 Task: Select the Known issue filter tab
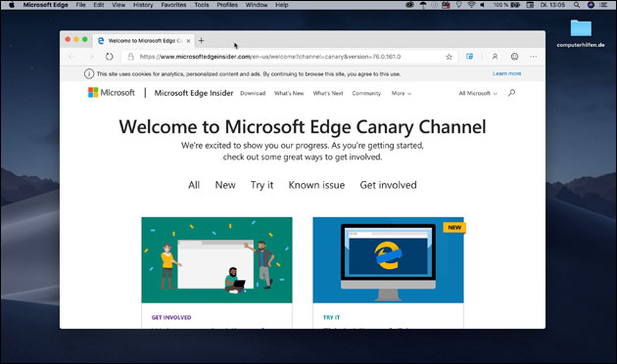point(316,185)
